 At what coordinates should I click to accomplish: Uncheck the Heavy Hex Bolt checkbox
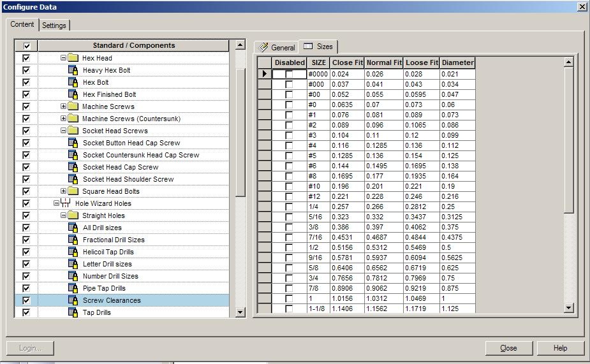pyautogui.click(x=26, y=70)
